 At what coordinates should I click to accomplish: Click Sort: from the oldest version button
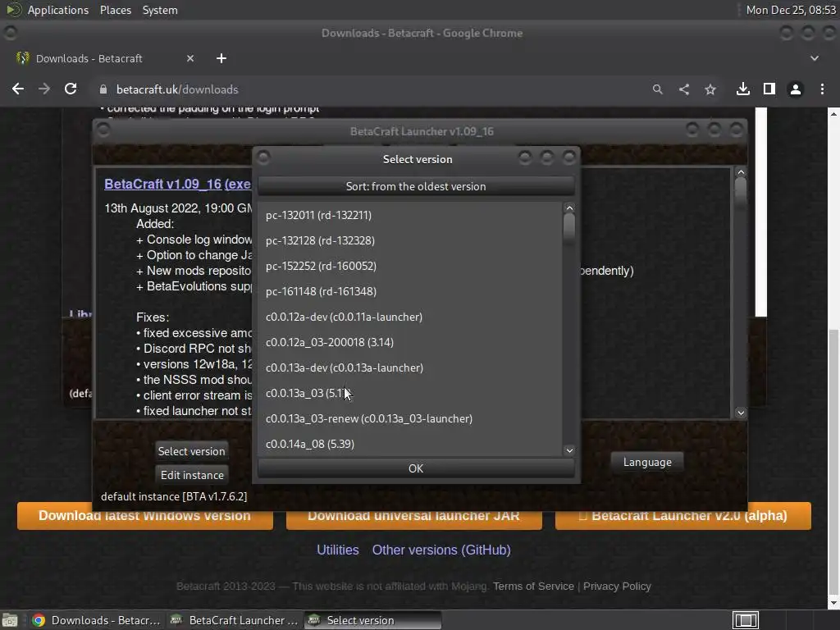tap(416, 186)
